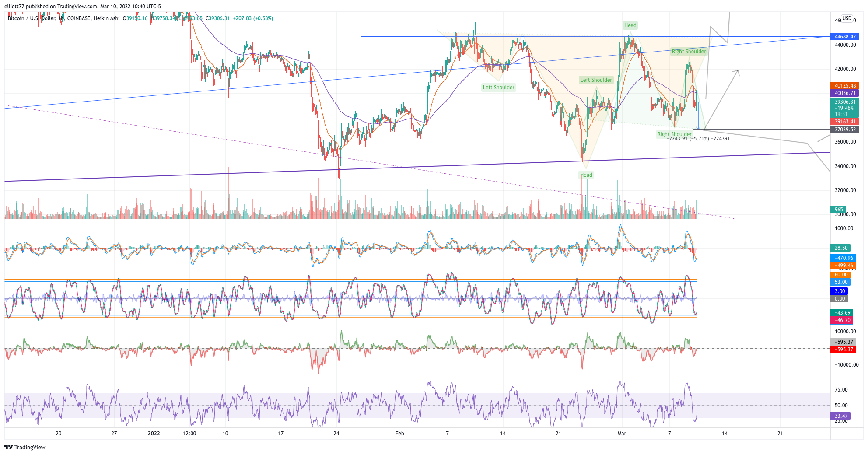Click the Bitcoin / U.S. Dollar symbol title

click(32, 18)
